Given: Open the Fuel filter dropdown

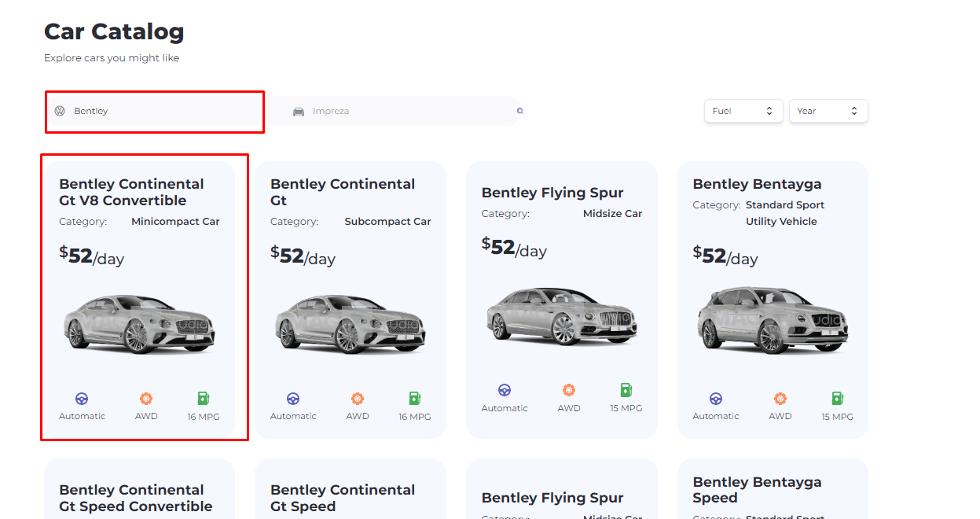Looking at the screenshot, I should tap(743, 111).
